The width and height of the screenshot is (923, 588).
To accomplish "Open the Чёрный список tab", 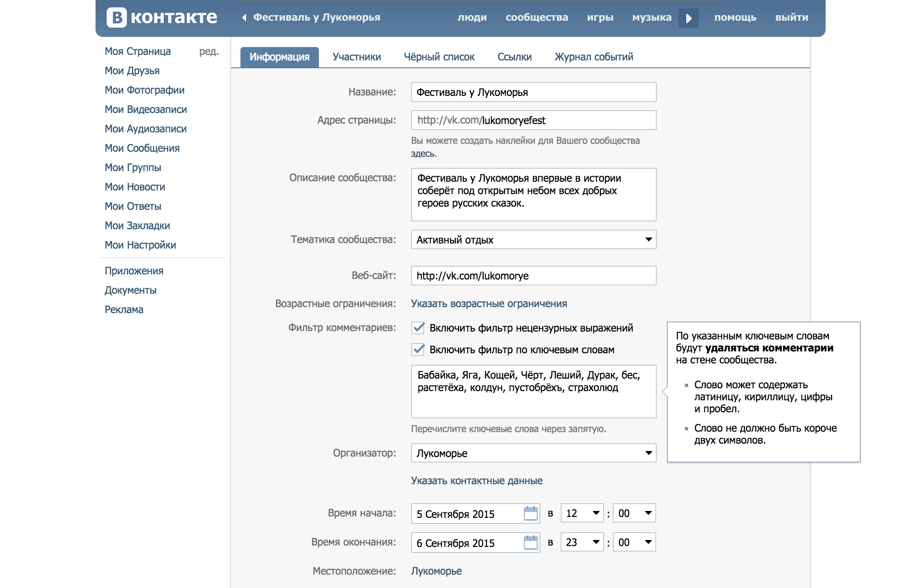I will (439, 57).
